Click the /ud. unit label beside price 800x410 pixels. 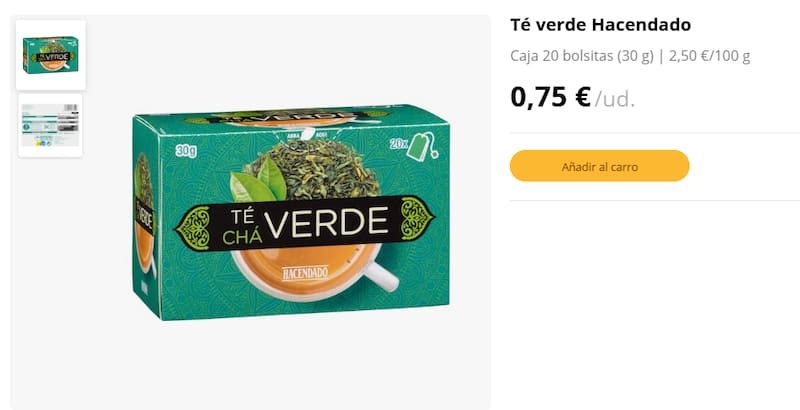(615, 99)
